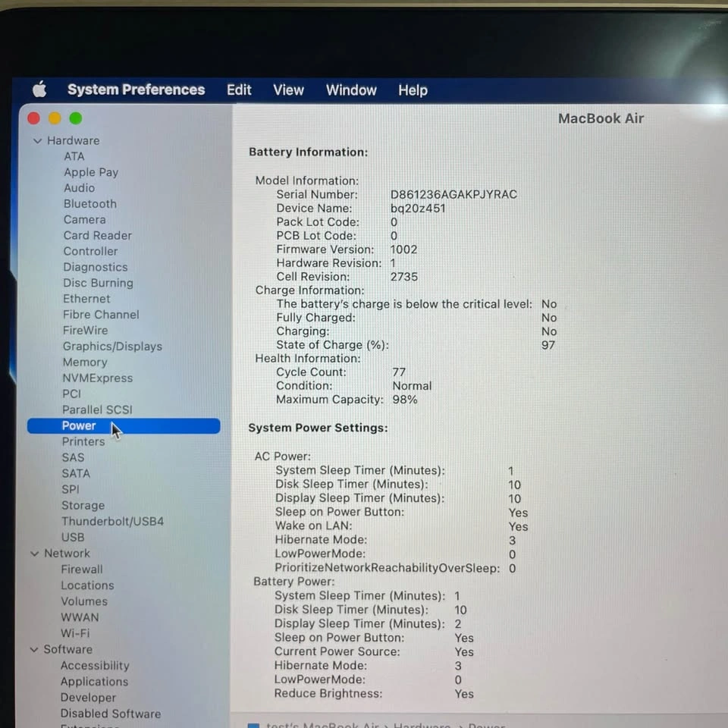Zoom the window with green button
The width and height of the screenshot is (728, 728).
point(76,118)
